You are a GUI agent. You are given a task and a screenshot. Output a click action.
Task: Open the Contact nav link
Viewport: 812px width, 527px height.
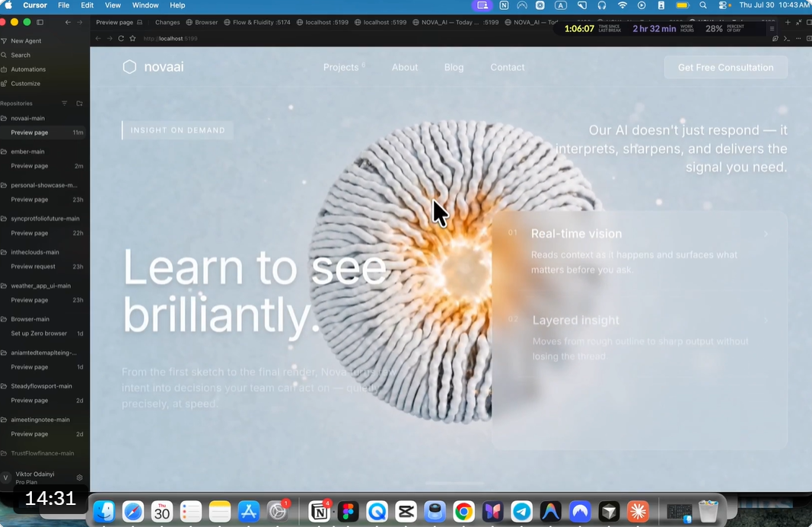click(507, 67)
